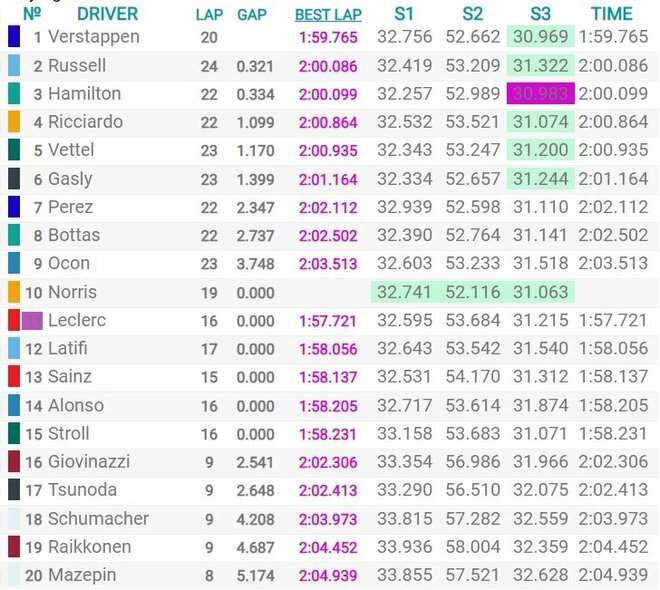Viewport: 660px width, 590px height.
Task: Click Hamilton's purple S3 time 30.983
Action: (x=540, y=94)
